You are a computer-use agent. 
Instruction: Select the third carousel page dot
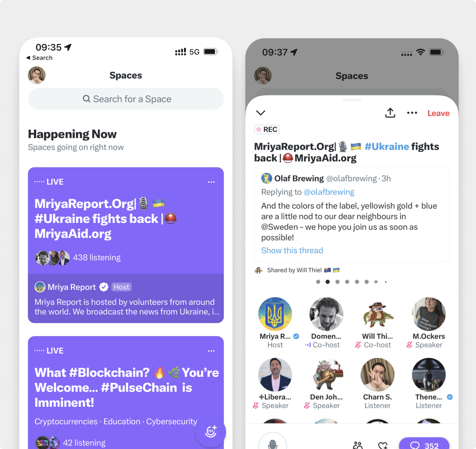pos(337,282)
